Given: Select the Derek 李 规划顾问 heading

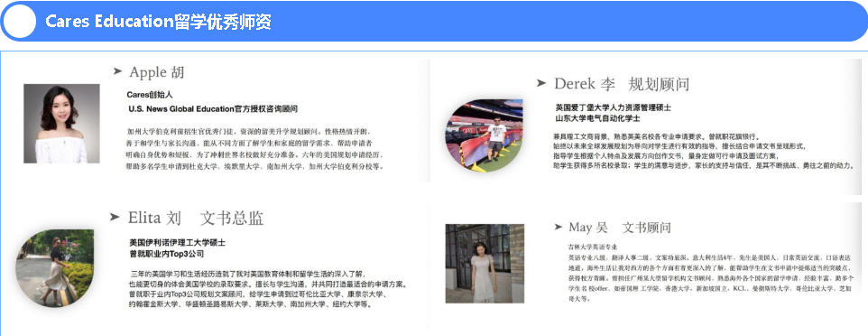Looking at the screenshot, I should tap(622, 84).
